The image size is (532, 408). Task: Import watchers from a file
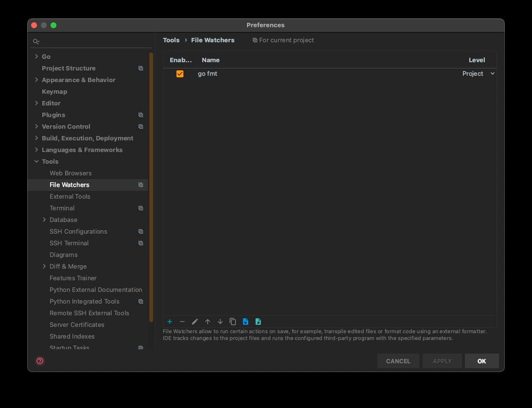click(246, 321)
